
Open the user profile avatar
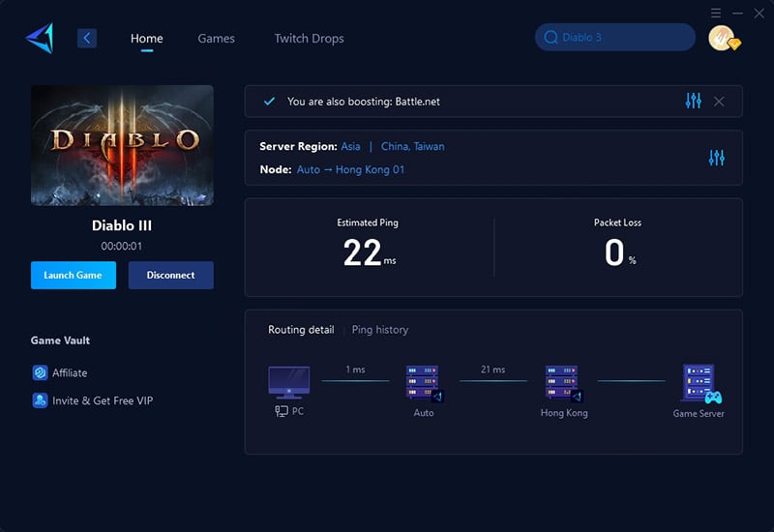[724, 38]
